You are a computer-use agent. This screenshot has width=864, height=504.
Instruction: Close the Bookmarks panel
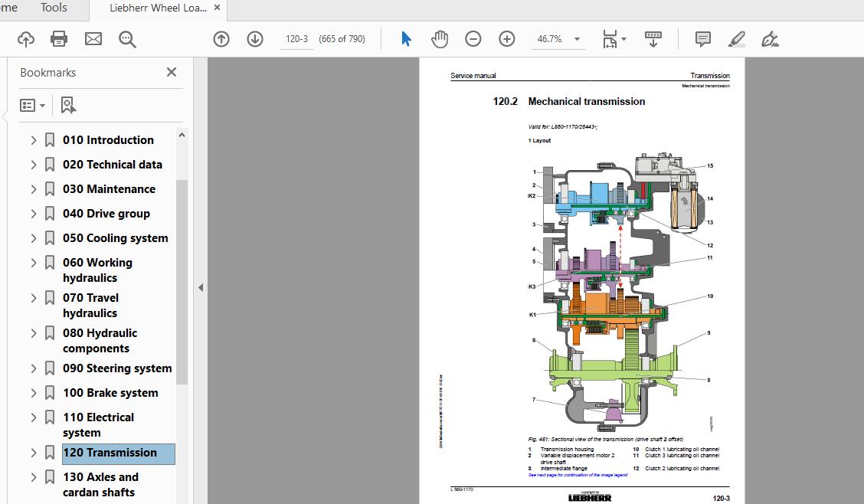click(x=171, y=72)
